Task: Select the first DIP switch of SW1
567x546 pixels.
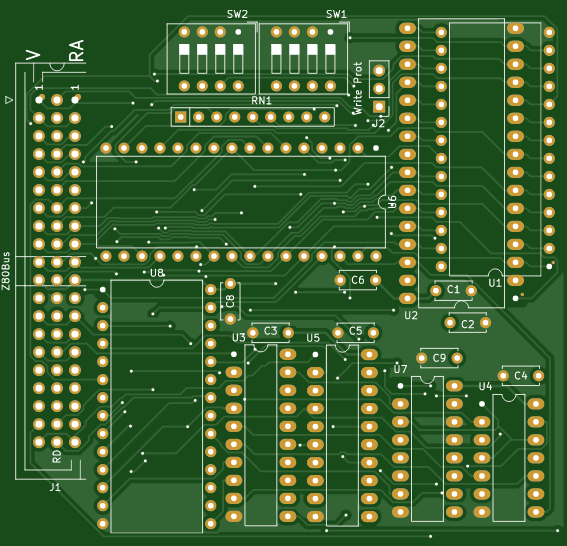Action: click(276, 59)
